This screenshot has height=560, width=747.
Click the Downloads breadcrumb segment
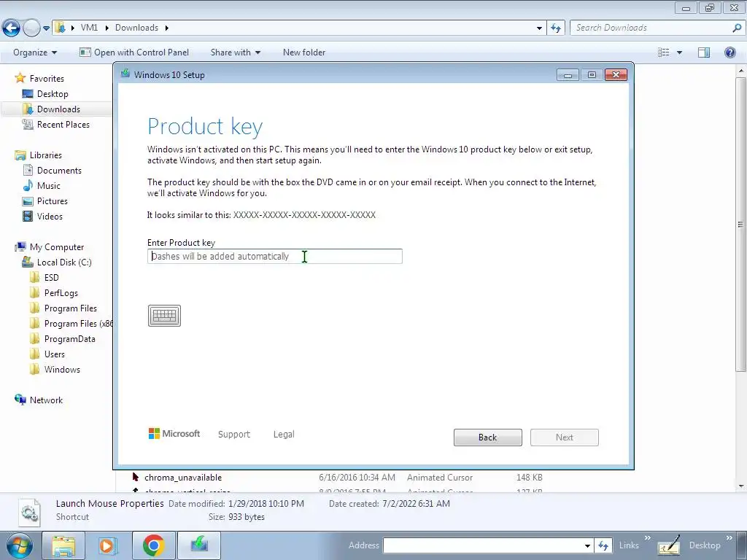click(136, 28)
